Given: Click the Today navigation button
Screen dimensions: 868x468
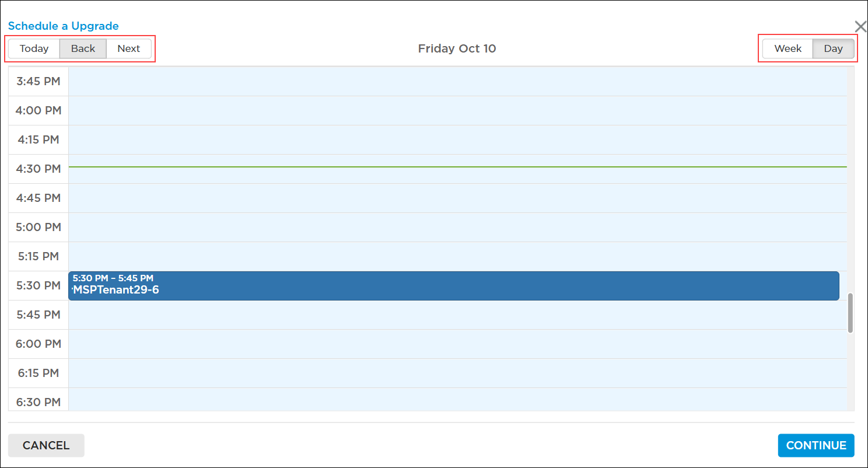Looking at the screenshot, I should pos(34,48).
